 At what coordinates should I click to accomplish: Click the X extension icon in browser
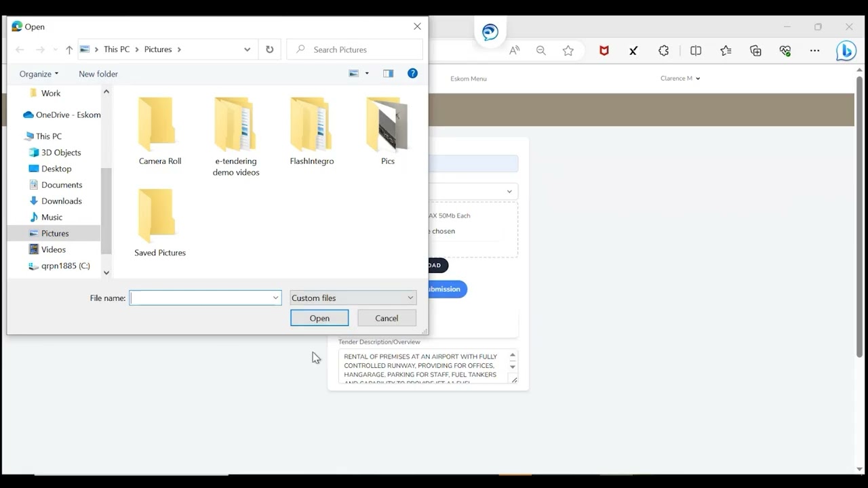tap(633, 51)
